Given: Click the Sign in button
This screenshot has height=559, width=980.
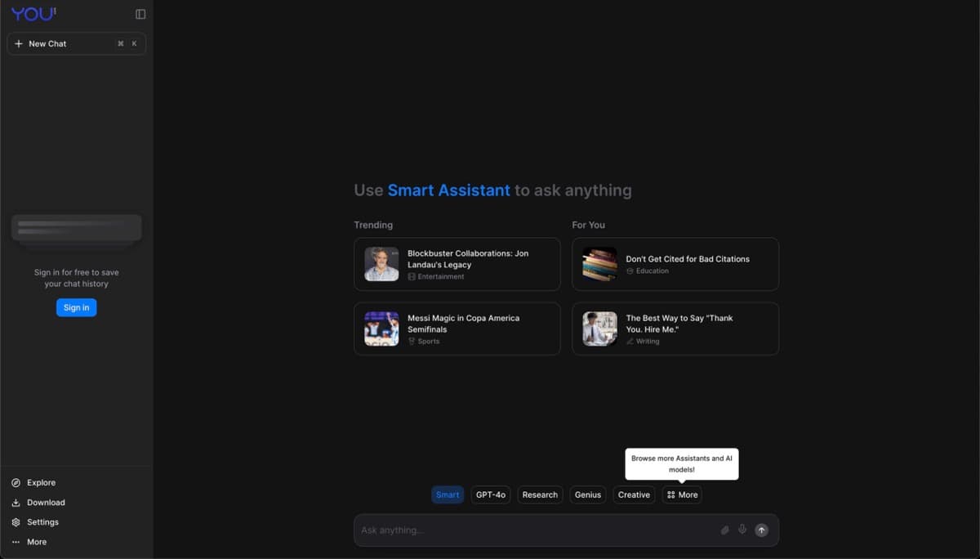Looking at the screenshot, I should 76,307.
